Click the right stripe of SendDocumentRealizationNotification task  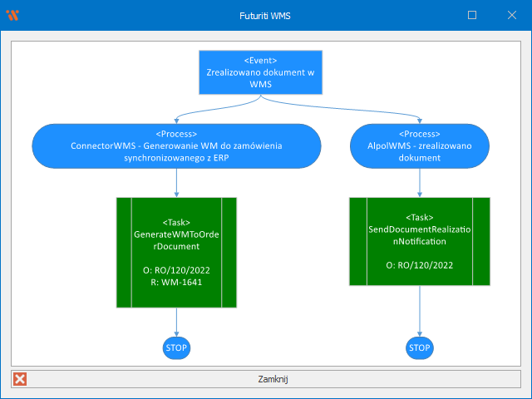click(x=480, y=242)
